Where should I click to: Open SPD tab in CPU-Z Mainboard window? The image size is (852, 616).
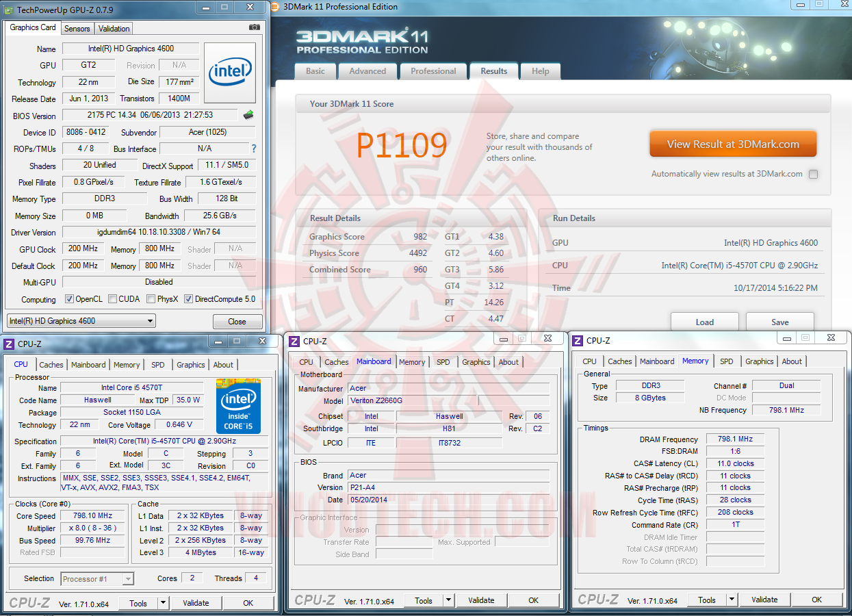pyautogui.click(x=443, y=362)
